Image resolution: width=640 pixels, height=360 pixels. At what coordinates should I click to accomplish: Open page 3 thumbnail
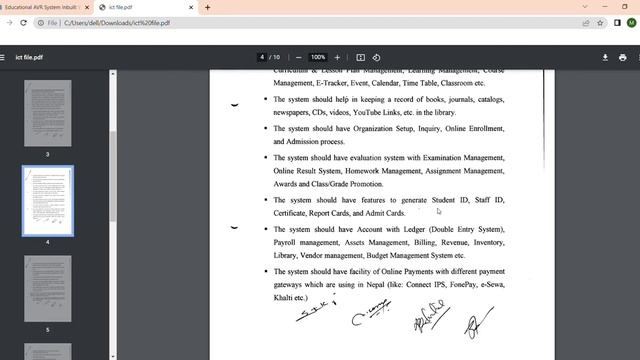pos(48,113)
